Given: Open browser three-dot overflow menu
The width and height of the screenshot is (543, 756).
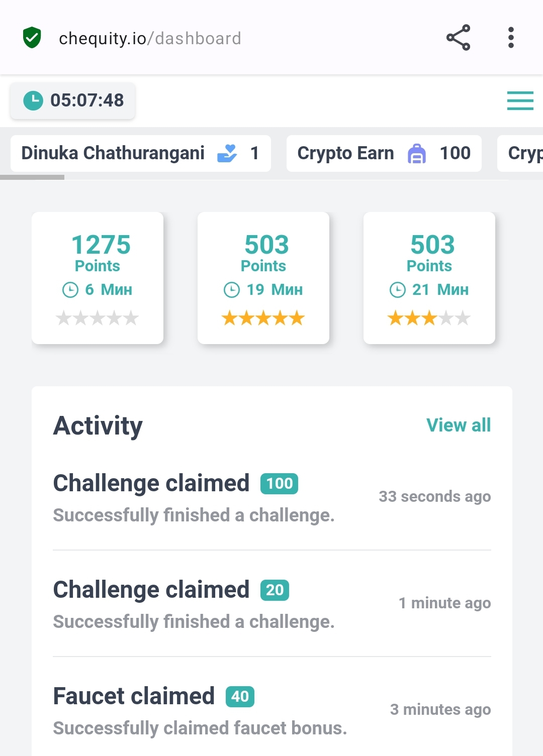Looking at the screenshot, I should click(511, 38).
